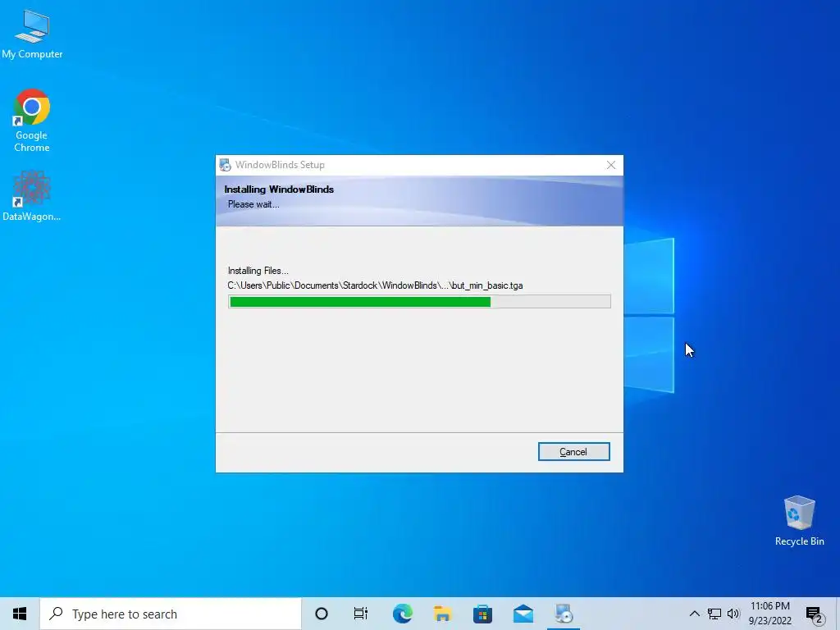Image resolution: width=840 pixels, height=630 pixels.
Task: Close the WindowBlinds Setup window
Action: 610,165
